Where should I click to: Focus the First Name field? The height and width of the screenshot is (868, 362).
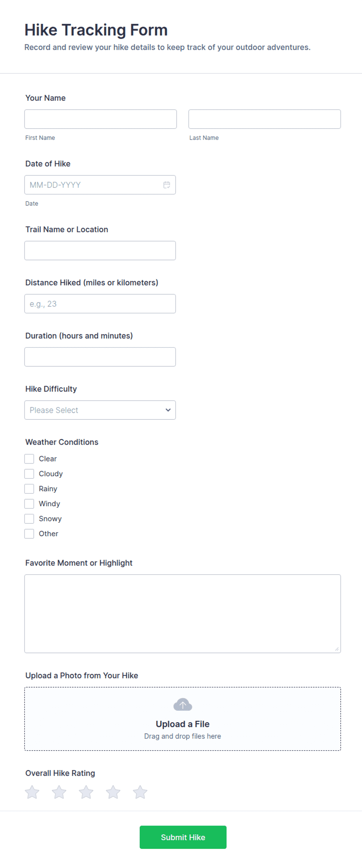click(x=100, y=119)
